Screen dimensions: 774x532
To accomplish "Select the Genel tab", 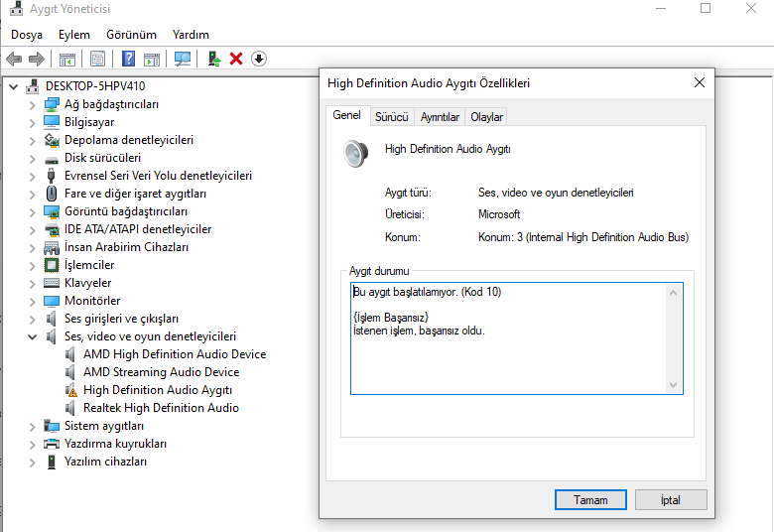I will click(x=346, y=115).
